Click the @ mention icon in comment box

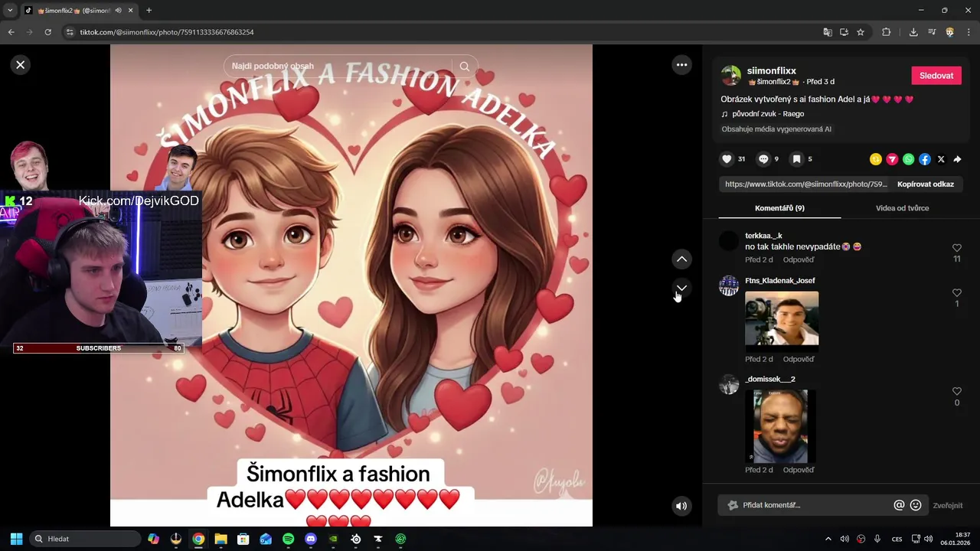[x=899, y=505]
